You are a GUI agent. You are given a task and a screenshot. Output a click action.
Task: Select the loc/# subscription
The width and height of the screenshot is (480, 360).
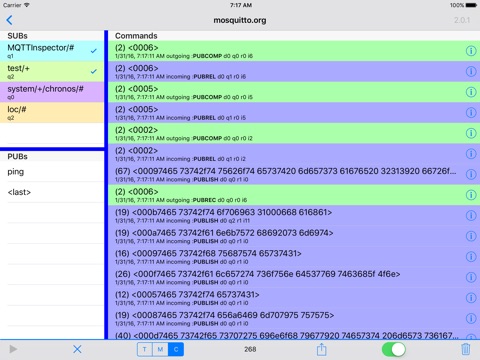pos(52,113)
